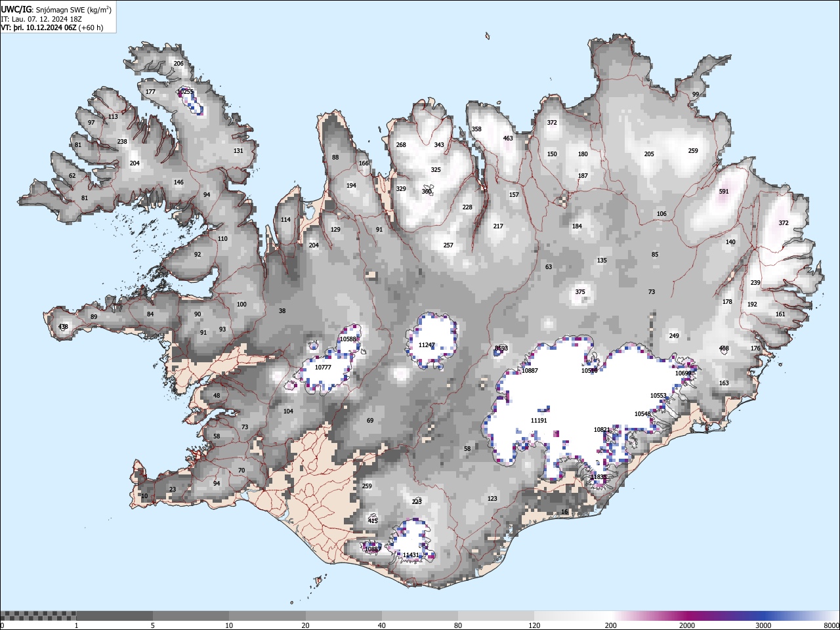Click the map value '131'
Screen dimensions: 840x630
click(x=238, y=150)
